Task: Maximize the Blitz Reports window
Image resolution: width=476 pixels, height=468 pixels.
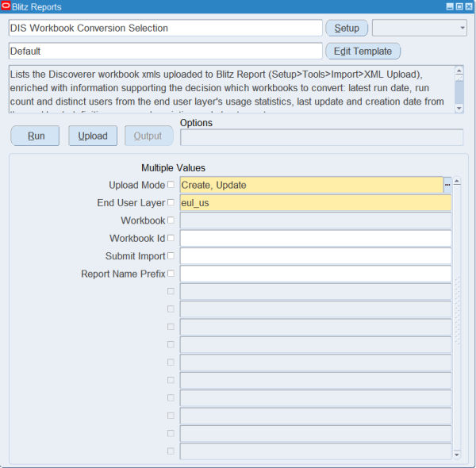Action: tap(459, 6)
